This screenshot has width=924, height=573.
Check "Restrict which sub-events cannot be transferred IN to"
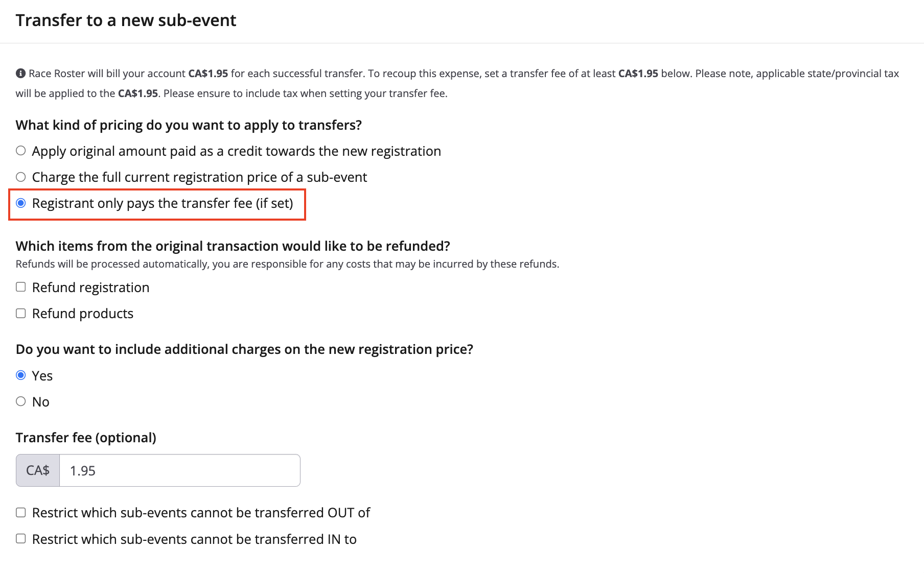tap(21, 539)
